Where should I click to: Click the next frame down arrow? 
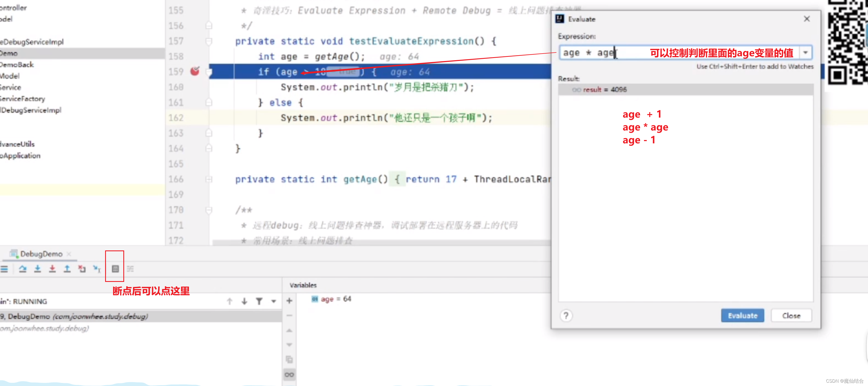(244, 301)
